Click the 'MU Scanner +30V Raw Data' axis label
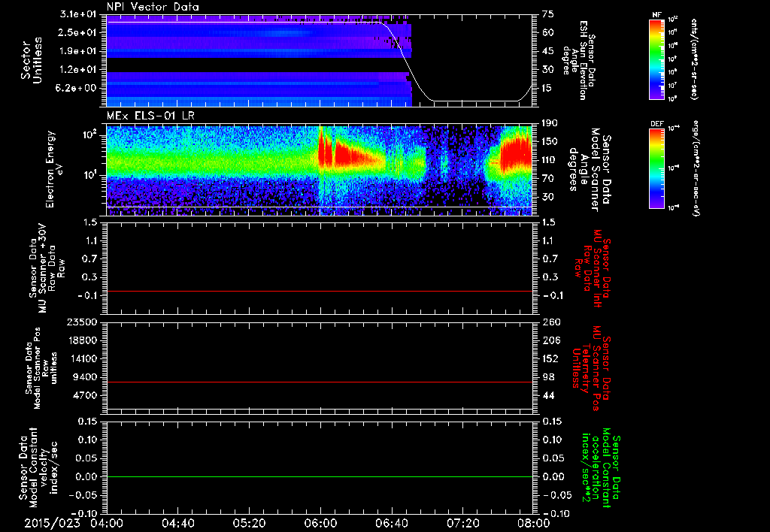770x532 pixels. click(47, 268)
